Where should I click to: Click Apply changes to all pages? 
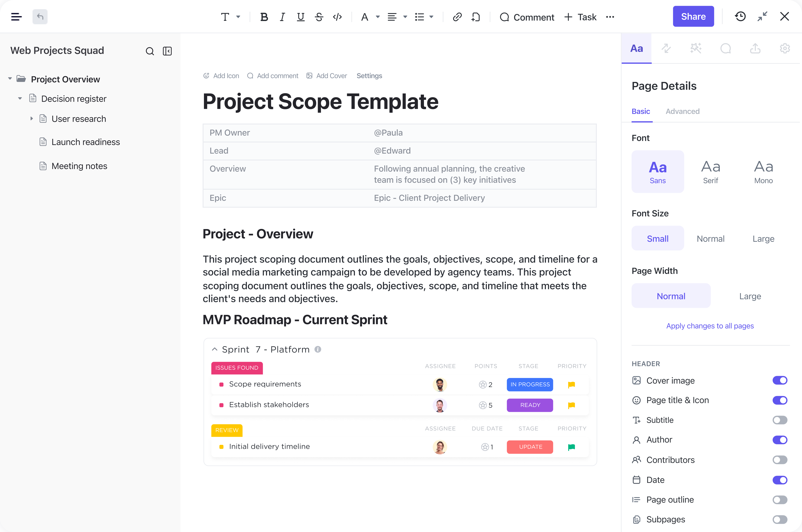pos(710,326)
